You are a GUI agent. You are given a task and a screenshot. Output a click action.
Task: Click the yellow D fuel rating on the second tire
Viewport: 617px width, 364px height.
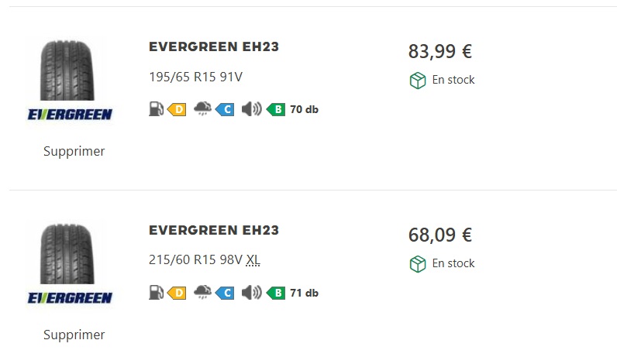pyautogui.click(x=178, y=293)
